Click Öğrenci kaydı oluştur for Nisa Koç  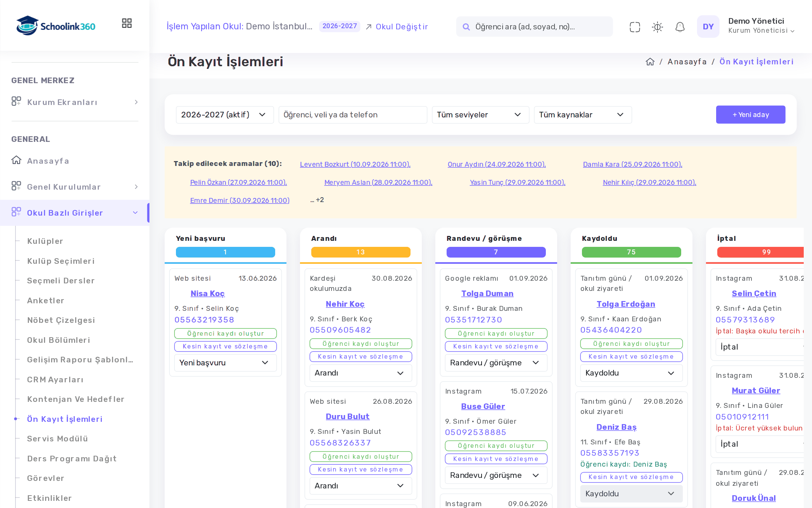(225, 333)
